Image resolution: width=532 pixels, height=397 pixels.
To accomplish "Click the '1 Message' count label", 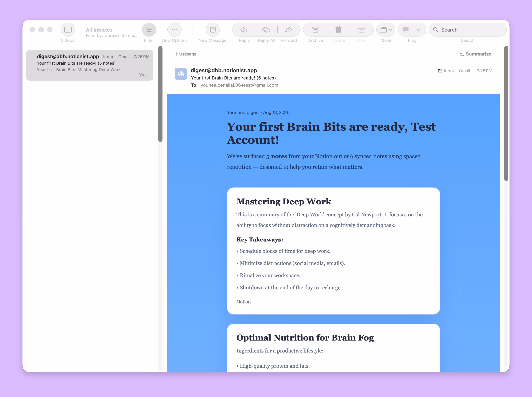I will pos(186,54).
